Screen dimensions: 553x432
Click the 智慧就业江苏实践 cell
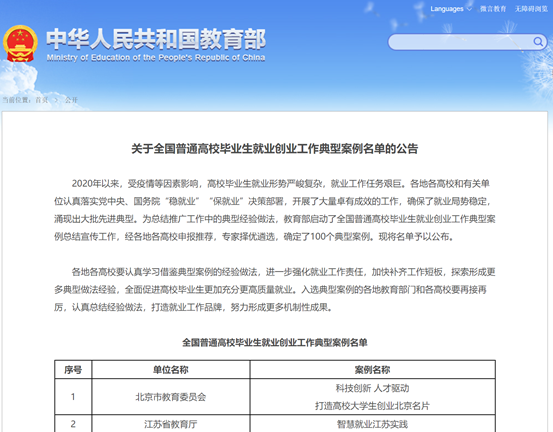click(372, 424)
